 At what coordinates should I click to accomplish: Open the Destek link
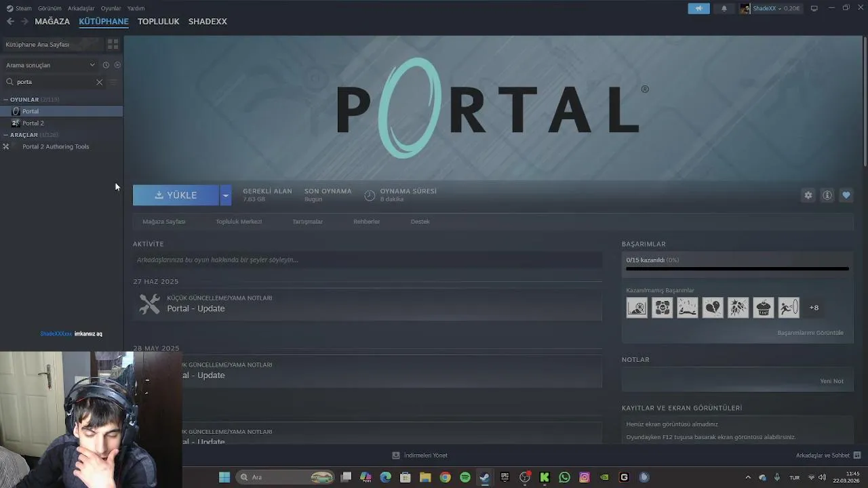(420, 222)
